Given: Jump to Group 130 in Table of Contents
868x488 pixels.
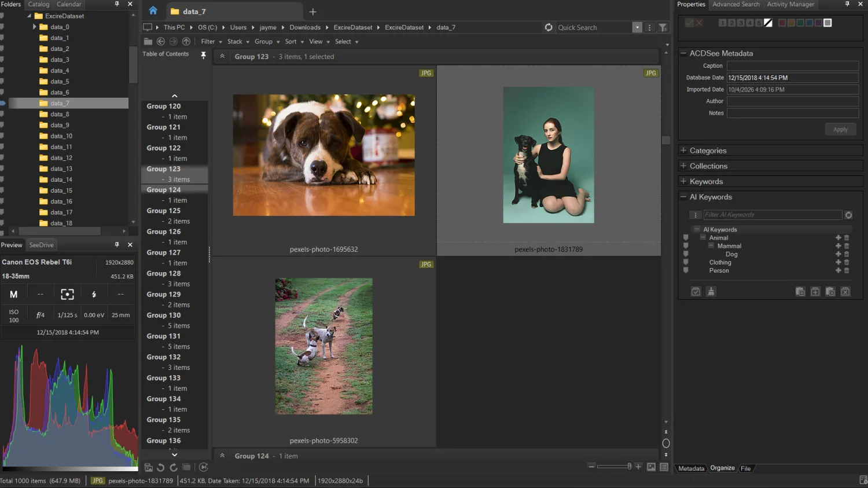Looking at the screenshot, I should click(x=164, y=315).
